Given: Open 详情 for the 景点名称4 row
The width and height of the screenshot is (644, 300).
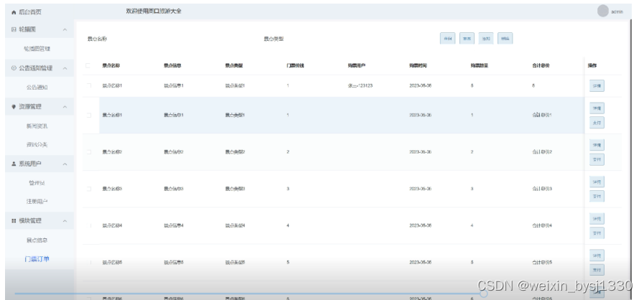Looking at the screenshot, I should (597, 219).
